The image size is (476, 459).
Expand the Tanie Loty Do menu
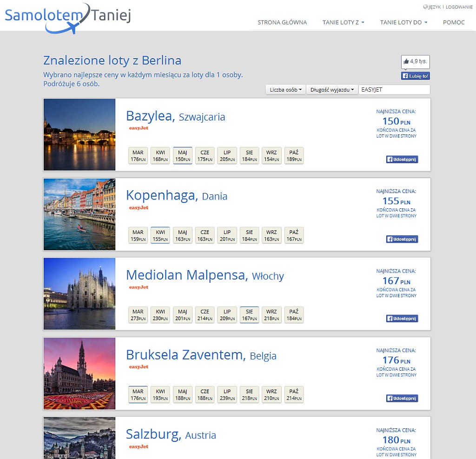tap(404, 22)
